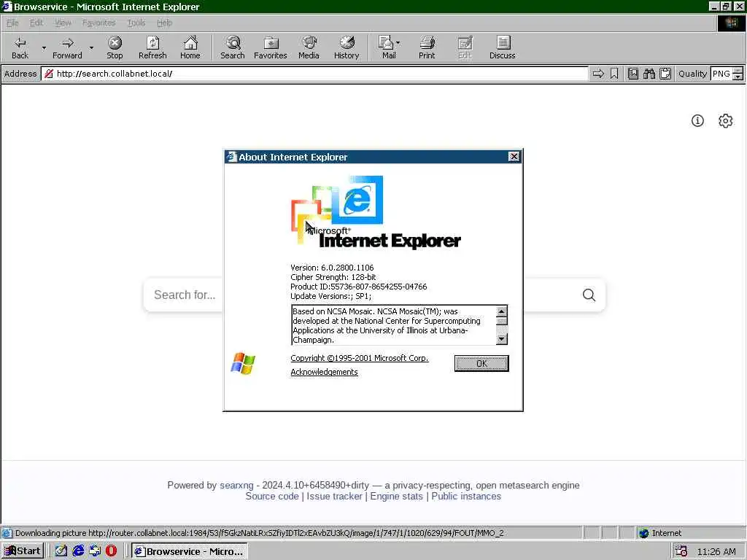Open the Favorites toolbar pane

click(x=271, y=47)
